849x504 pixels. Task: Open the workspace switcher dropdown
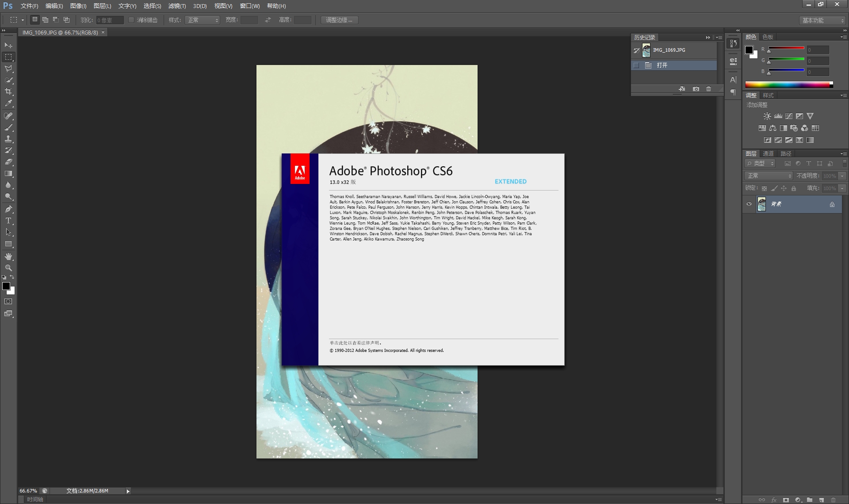pyautogui.click(x=822, y=20)
